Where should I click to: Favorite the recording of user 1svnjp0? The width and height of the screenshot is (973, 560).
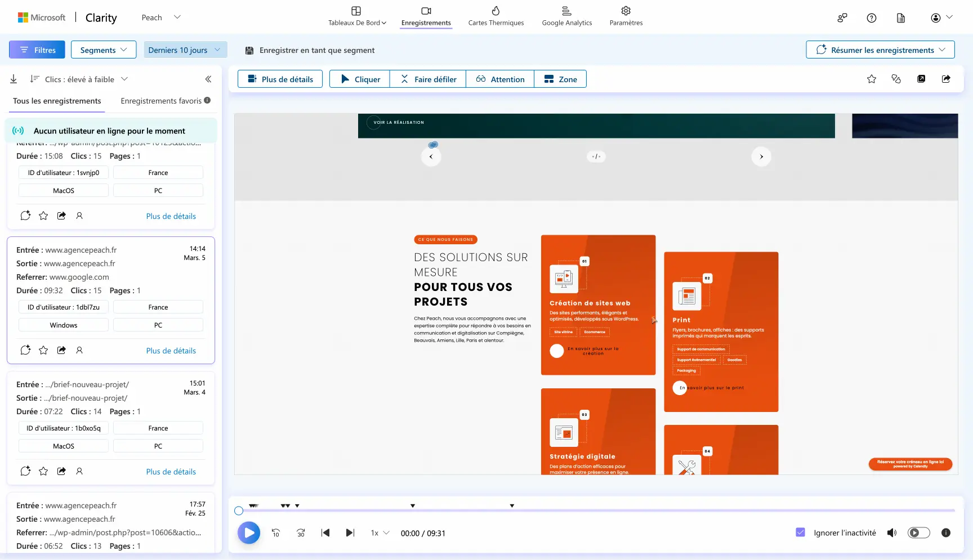coord(43,216)
